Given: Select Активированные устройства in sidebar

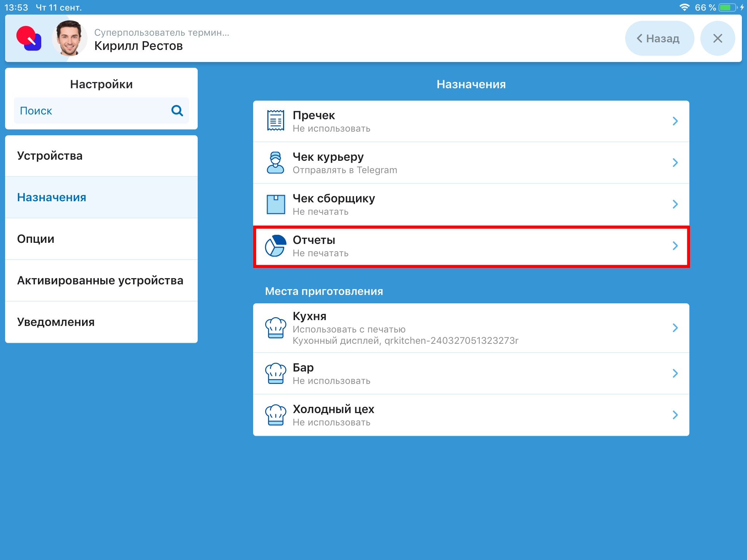Looking at the screenshot, I should pos(101,281).
